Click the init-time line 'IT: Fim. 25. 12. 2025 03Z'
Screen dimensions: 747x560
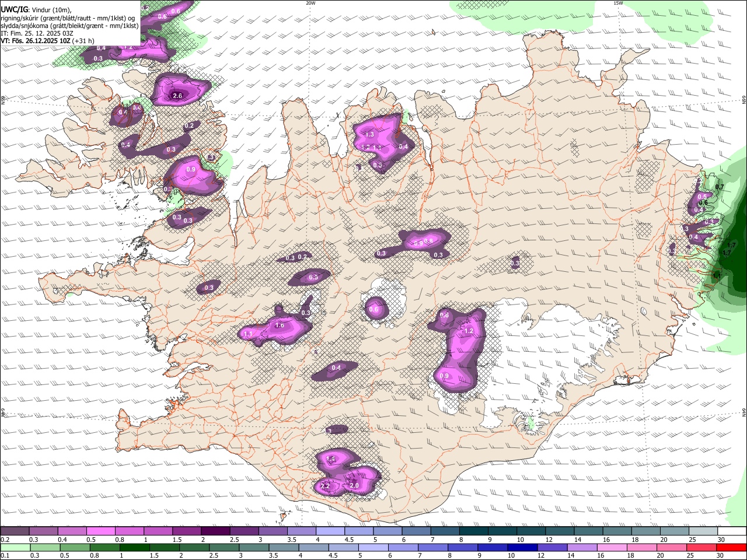pos(36,33)
